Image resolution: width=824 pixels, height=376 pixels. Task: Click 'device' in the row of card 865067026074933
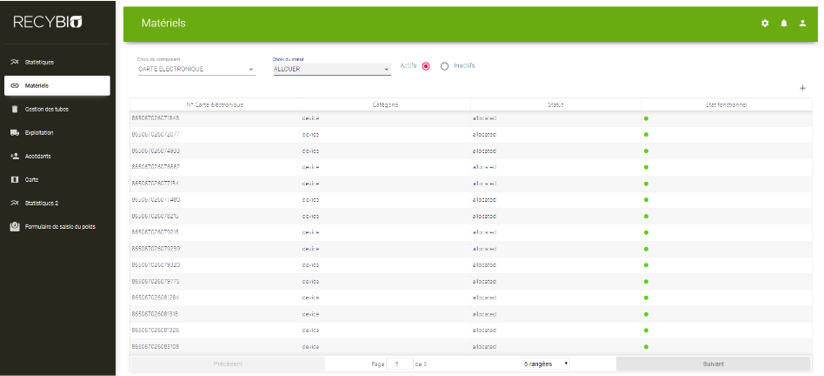tap(310, 151)
